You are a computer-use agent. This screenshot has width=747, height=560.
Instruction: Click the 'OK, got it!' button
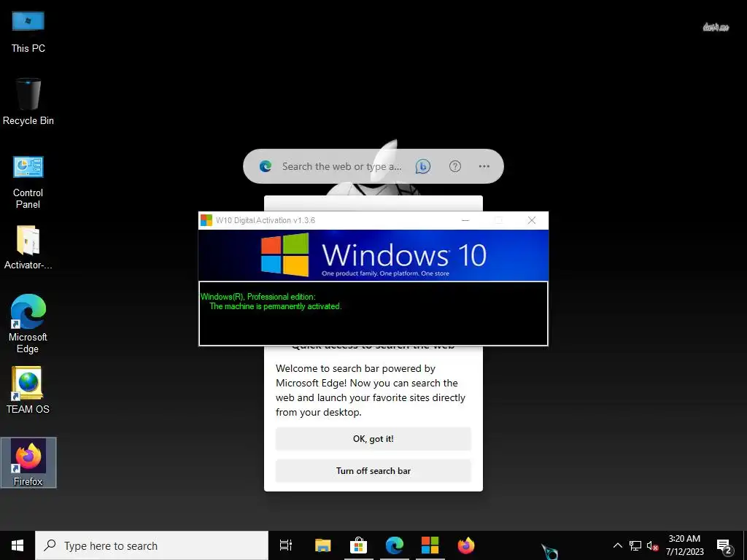point(373,438)
